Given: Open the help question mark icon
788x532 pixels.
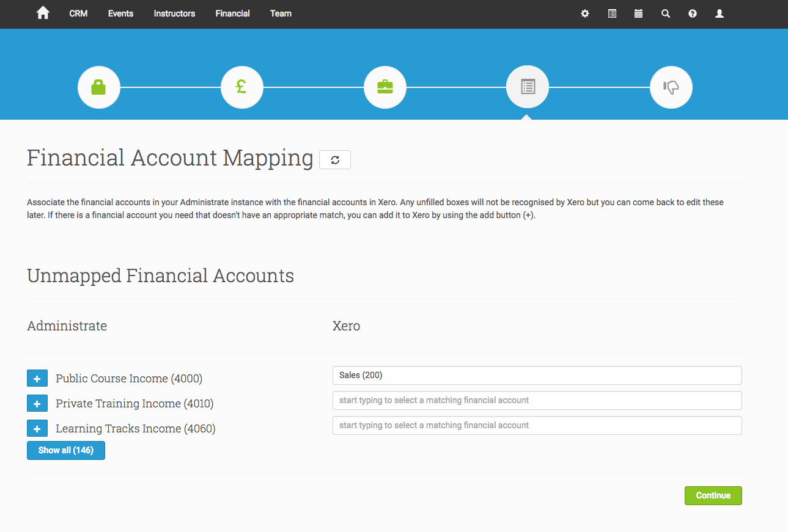Looking at the screenshot, I should coord(693,13).
